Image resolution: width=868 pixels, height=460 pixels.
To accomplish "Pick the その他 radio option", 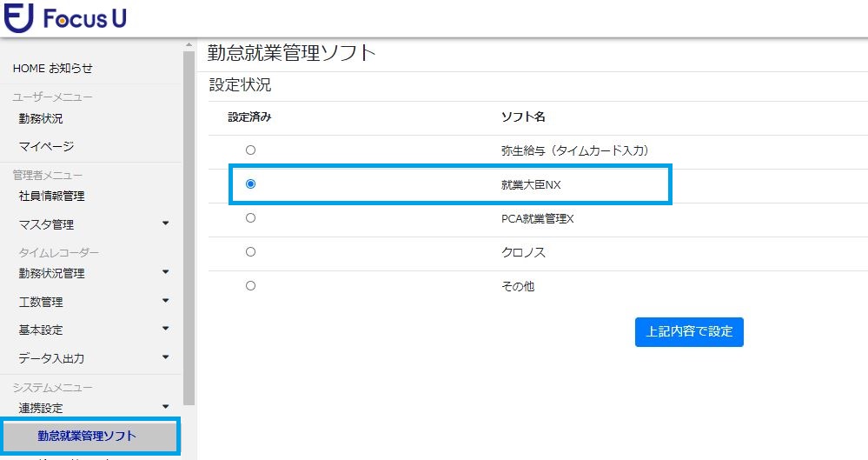I will 251,286.
